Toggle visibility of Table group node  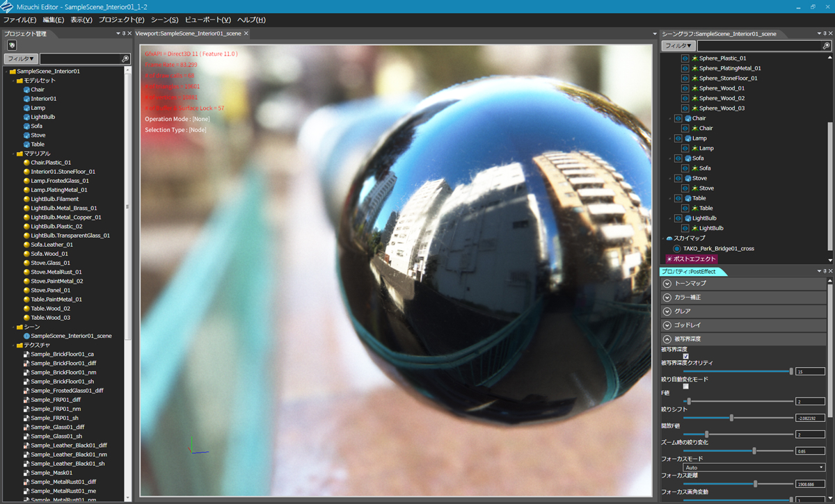(678, 198)
